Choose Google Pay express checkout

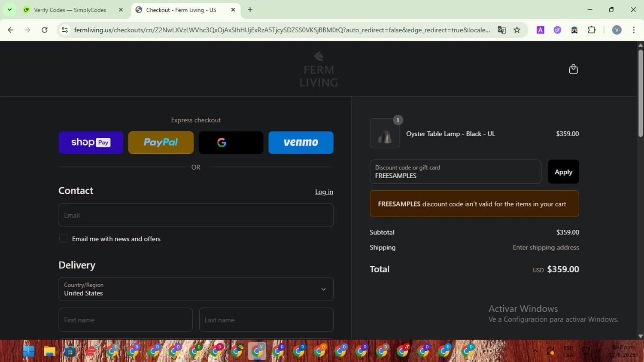click(231, 143)
